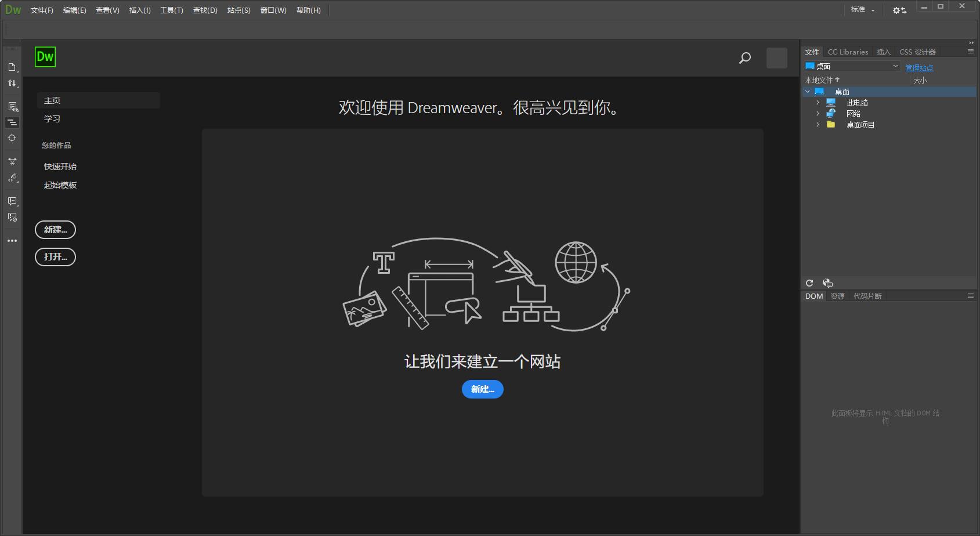Click the sync settings gear icon
The height and width of the screenshot is (536, 980).
pos(899,10)
